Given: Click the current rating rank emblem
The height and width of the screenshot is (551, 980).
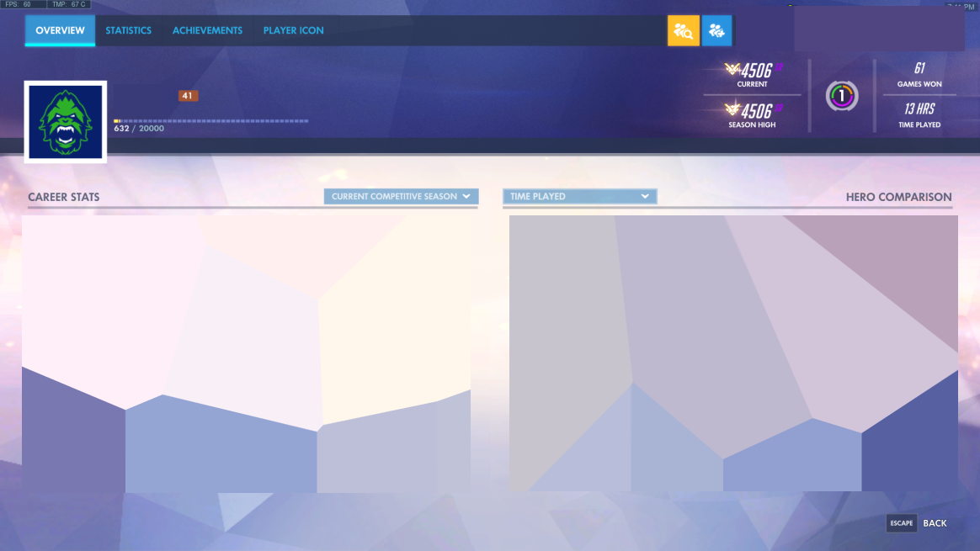Looking at the screenshot, I should coord(732,69).
